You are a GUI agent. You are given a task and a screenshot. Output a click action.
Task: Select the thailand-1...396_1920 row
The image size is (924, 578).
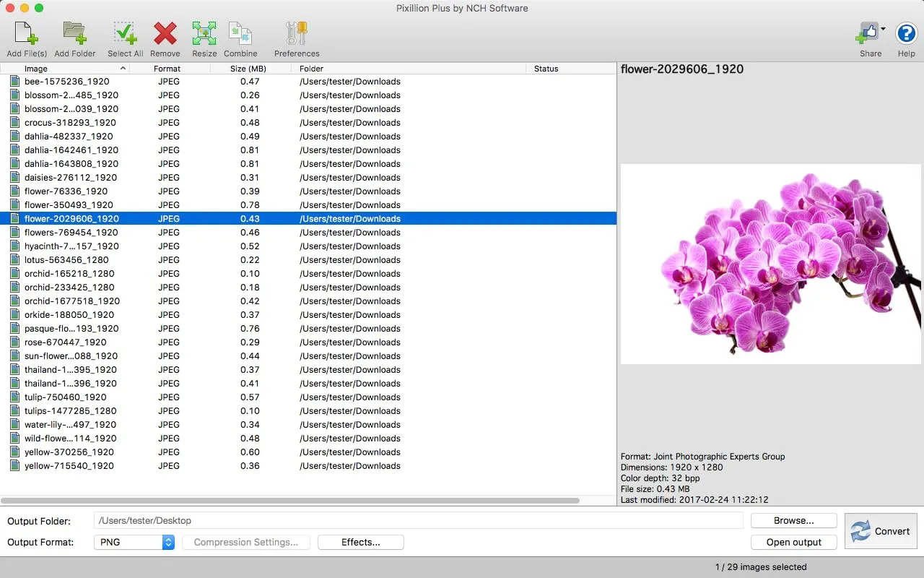pos(308,384)
